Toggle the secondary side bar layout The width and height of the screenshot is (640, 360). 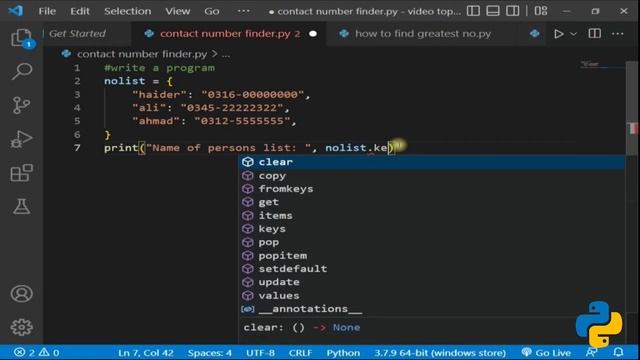pyautogui.click(x=513, y=11)
